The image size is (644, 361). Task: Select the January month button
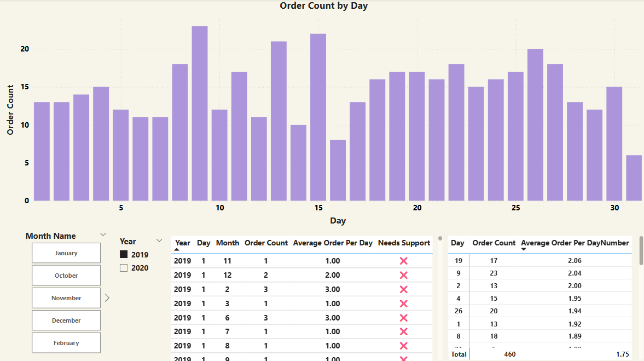point(66,253)
